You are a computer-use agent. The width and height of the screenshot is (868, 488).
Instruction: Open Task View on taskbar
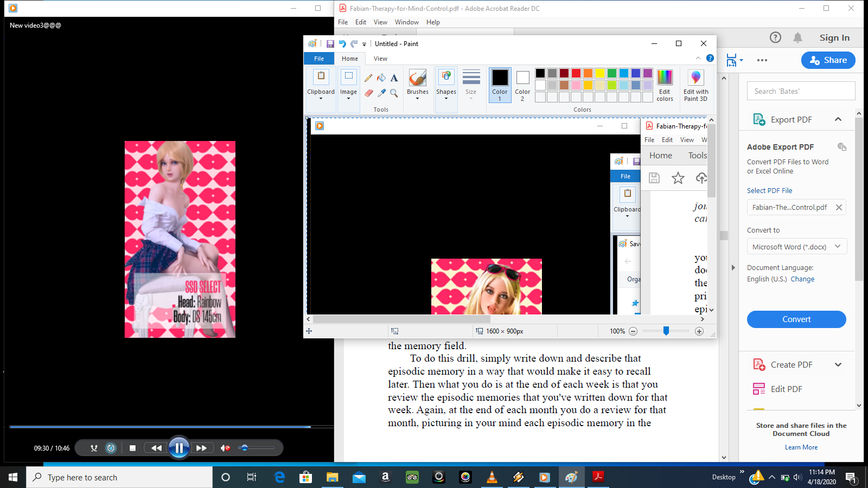point(252,477)
